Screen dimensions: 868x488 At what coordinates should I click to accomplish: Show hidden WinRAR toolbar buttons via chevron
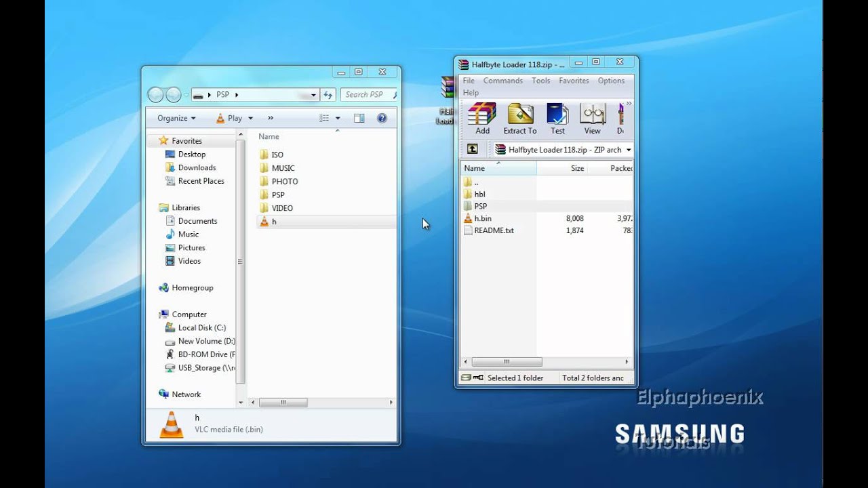[629, 104]
